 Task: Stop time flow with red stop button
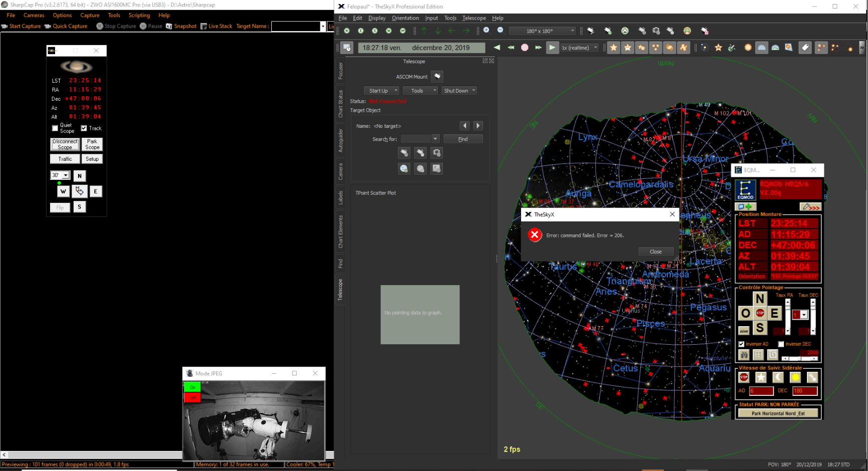point(525,48)
